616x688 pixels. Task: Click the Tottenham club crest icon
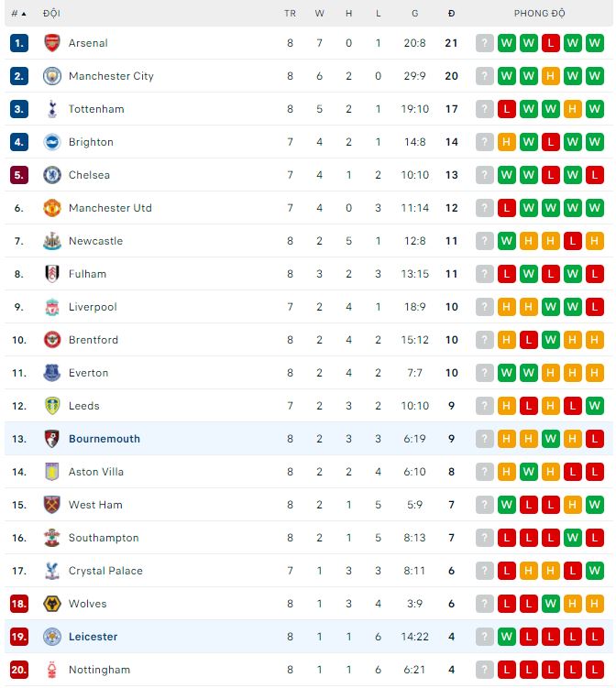click(51, 109)
